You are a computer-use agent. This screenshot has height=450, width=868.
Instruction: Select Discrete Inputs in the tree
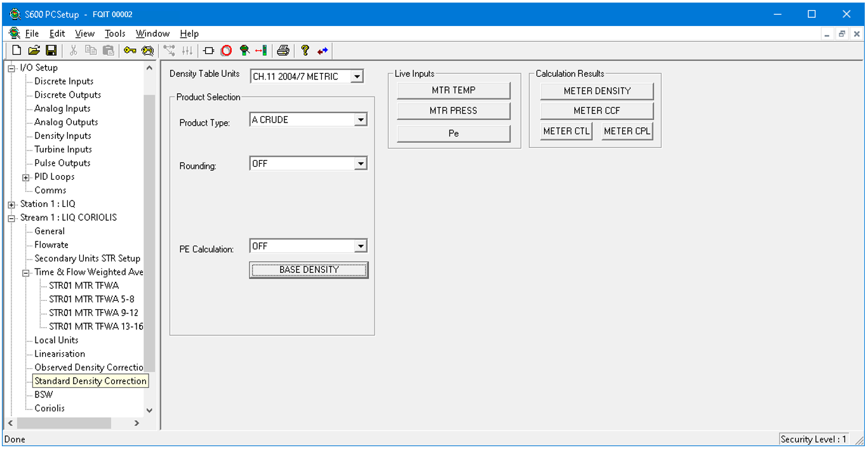pyautogui.click(x=63, y=81)
